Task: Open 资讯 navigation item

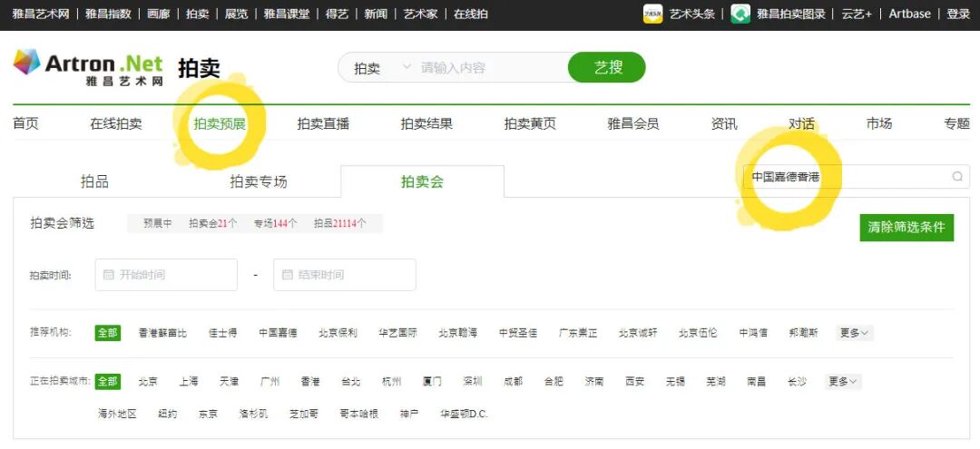Action: [x=724, y=123]
